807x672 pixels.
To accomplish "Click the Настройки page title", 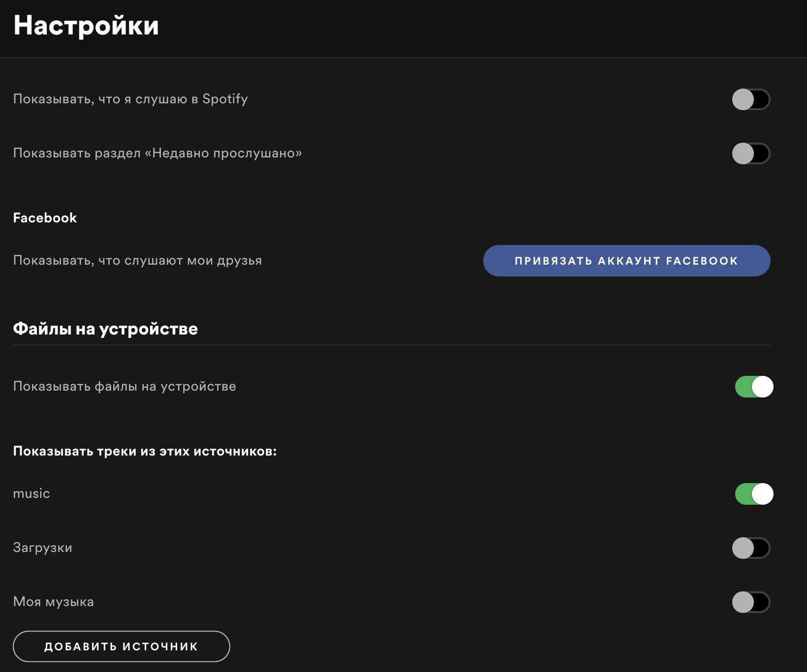I will point(86,26).
